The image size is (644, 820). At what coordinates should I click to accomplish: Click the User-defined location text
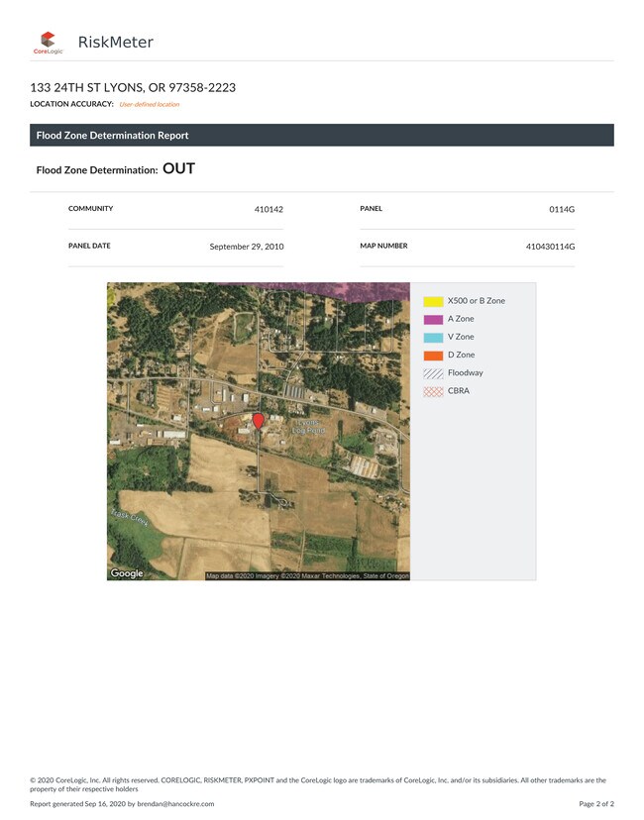pos(149,104)
